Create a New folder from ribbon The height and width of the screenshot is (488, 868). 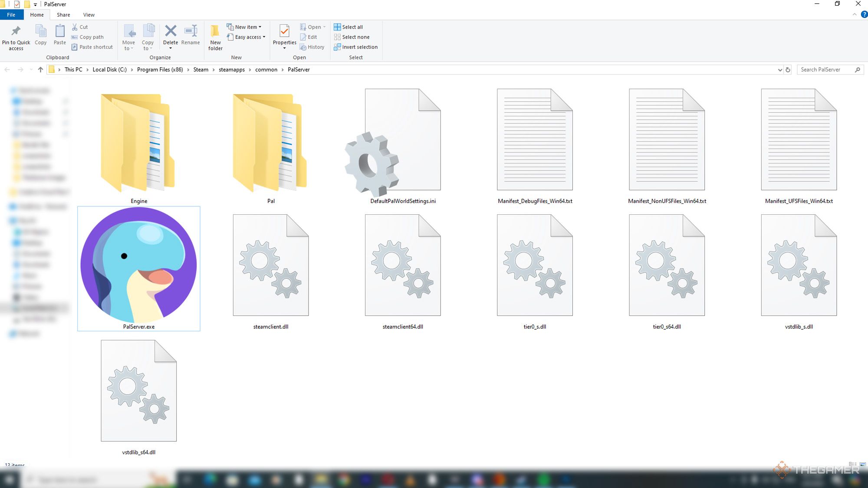(x=215, y=38)
